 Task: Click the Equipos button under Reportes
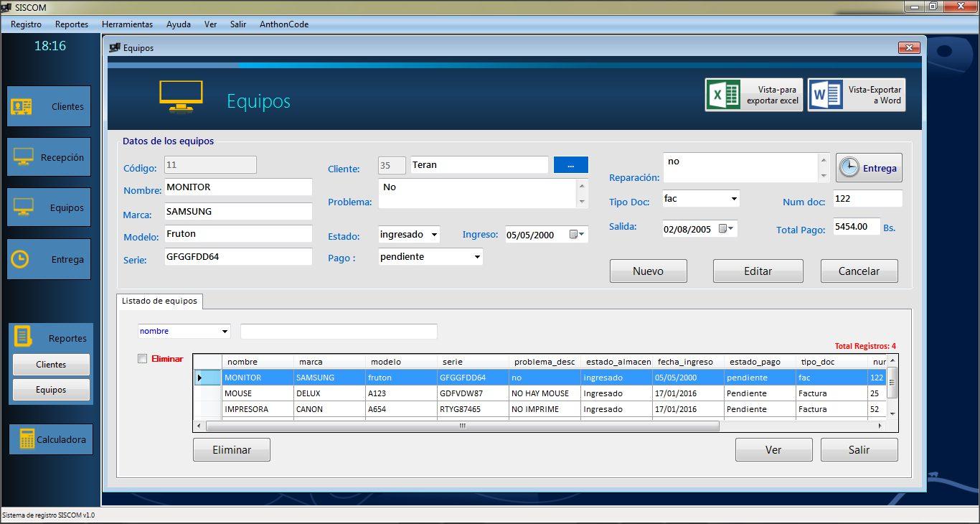click(51, 390)
